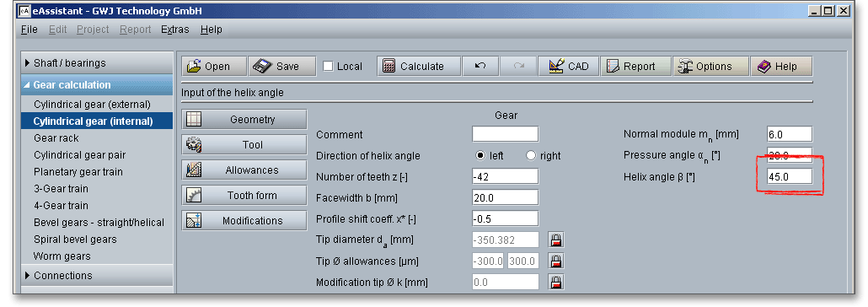
Task: Click the undo arrow icon in toolbar
Action: click(480, 66)
